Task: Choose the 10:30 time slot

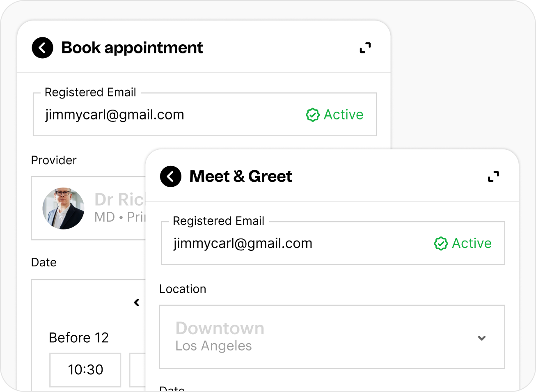Action: [85, 370]
